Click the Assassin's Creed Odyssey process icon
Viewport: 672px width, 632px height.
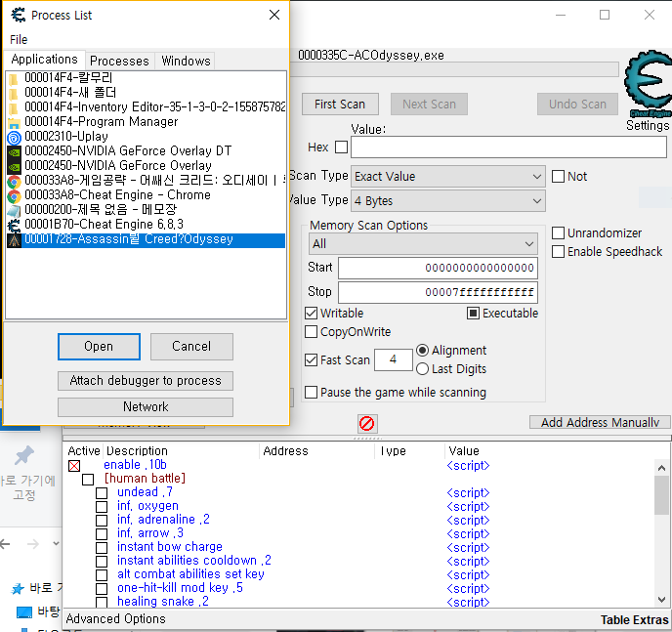pyautogui.click(x=14, y=240)
